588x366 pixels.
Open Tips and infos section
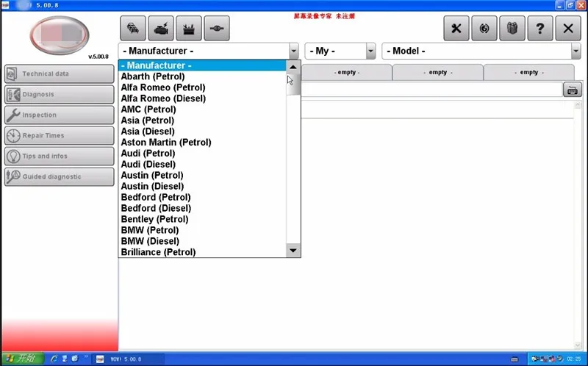[x=60, y=156]
